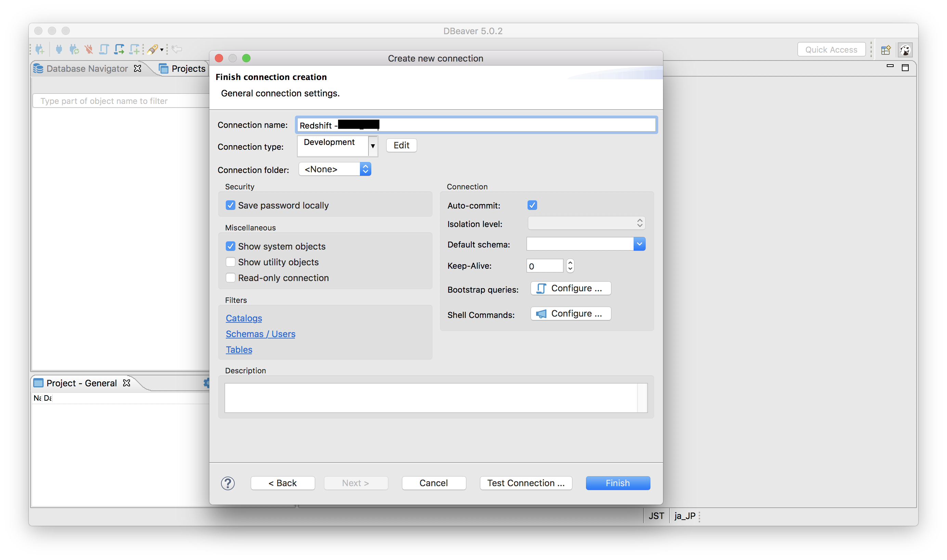Toggle the Show system objects checkbox
This screenshot has height=560, width=947.
pos(230,246)
